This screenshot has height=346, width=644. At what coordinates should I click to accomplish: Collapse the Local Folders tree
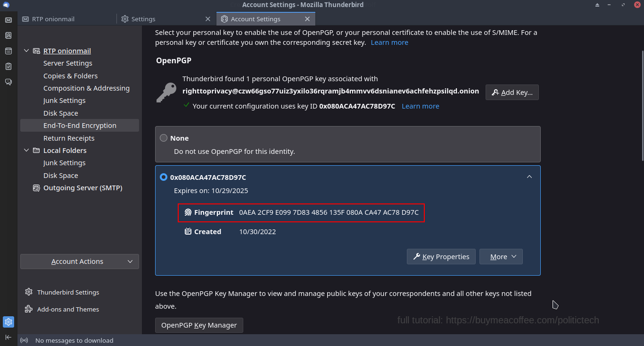point(26,151)
